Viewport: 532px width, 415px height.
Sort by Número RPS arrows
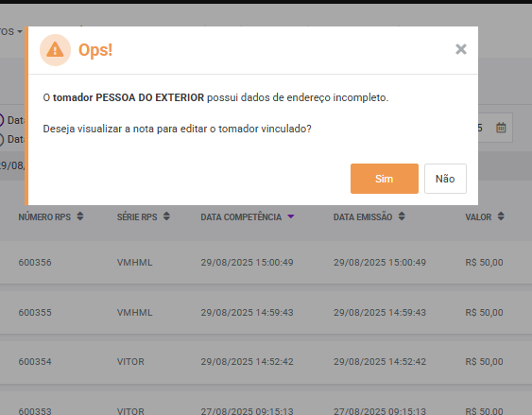click(x=80, y=216)
